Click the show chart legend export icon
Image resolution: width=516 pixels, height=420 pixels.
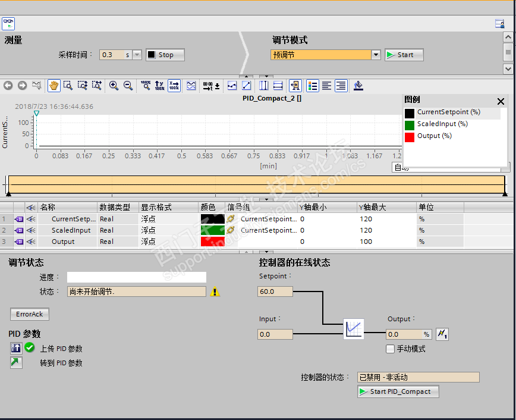tap(295, 86)
